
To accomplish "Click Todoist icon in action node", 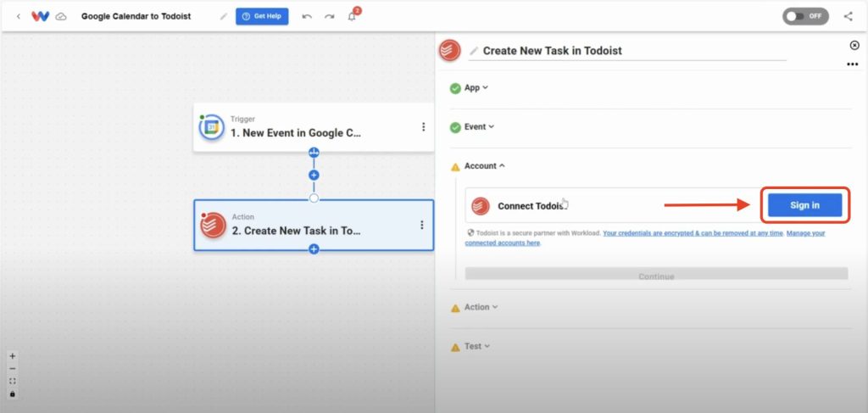I will 214,226.
